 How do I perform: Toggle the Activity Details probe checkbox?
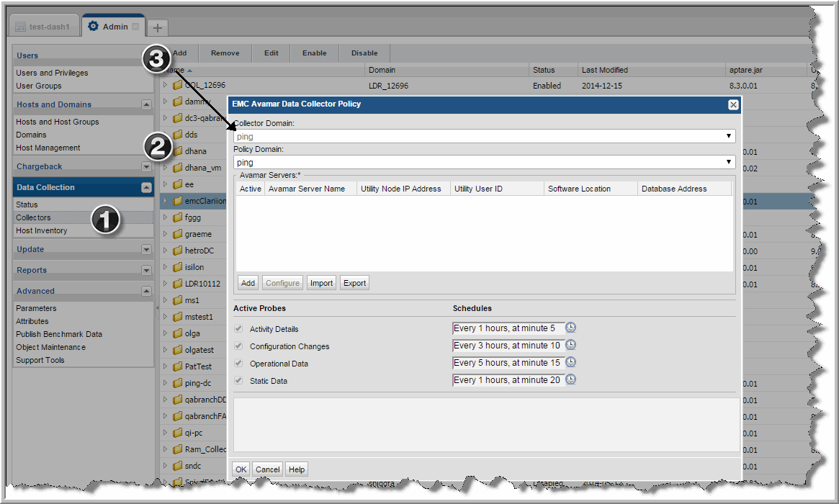click(238, 329)
